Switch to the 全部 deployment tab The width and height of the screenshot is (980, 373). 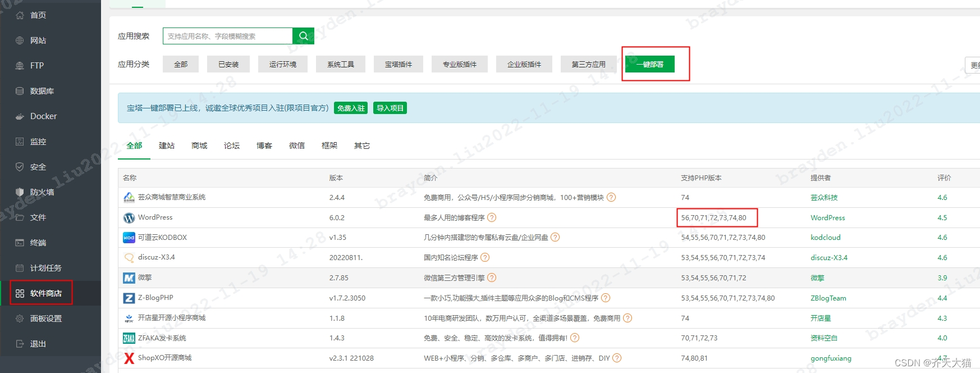coord(134,145)
